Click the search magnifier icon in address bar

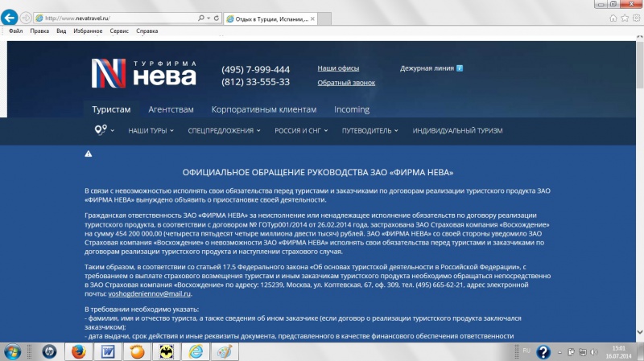[200, 18]
